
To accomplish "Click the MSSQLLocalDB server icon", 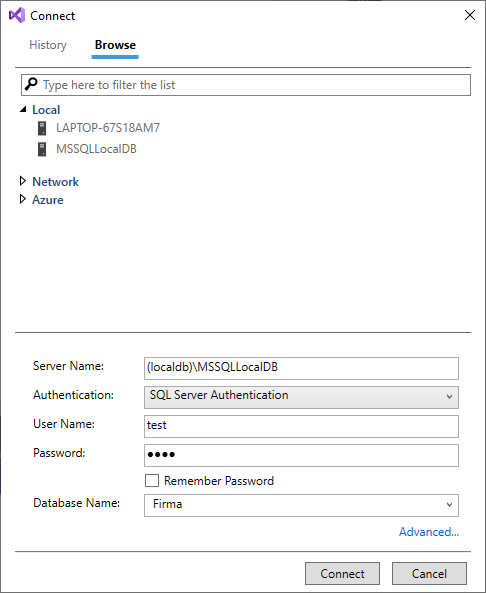I will (x=42, y=149).
